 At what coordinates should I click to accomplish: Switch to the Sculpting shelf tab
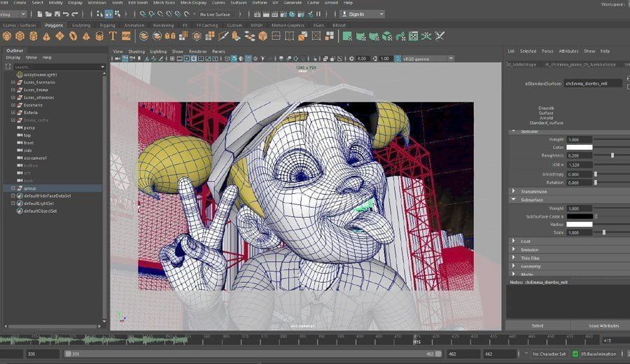pyautogui.click(x=81, y=25)
